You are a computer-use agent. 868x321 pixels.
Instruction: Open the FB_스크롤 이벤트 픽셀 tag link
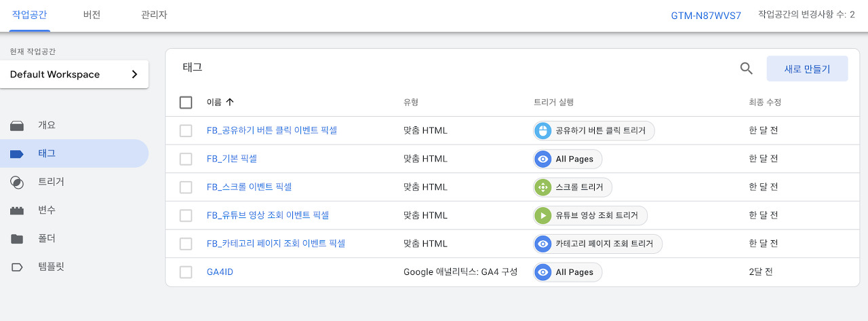pos(249,187)
